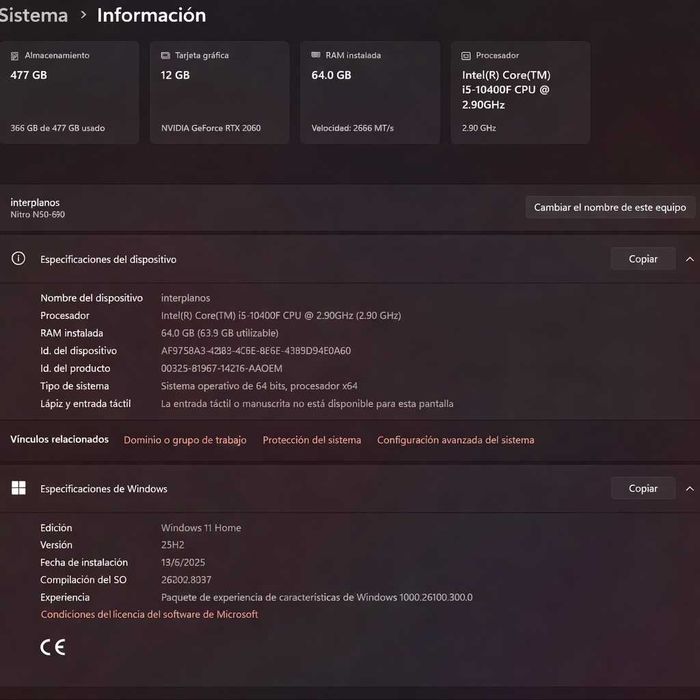Screen dimensions: 700x700
Task: Click the product ID value 00325-81967-14216-AAOEM
Action: click(x=221, y=368)
